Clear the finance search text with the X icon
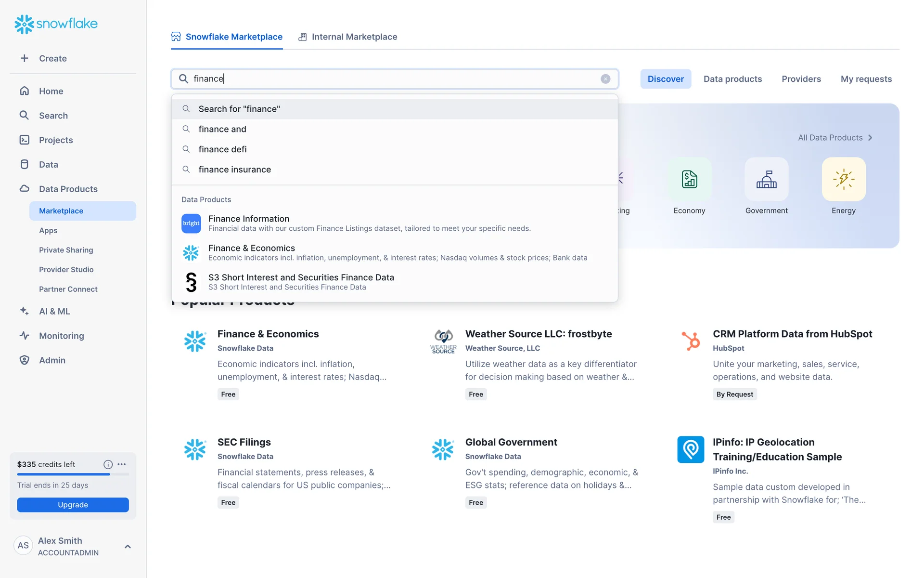The image size is (924, 578). pyautogui.click(x=605, y=79)
